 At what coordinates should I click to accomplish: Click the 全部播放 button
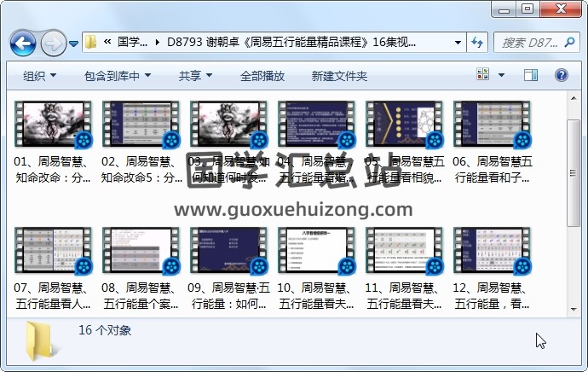[x=262, y=76]
